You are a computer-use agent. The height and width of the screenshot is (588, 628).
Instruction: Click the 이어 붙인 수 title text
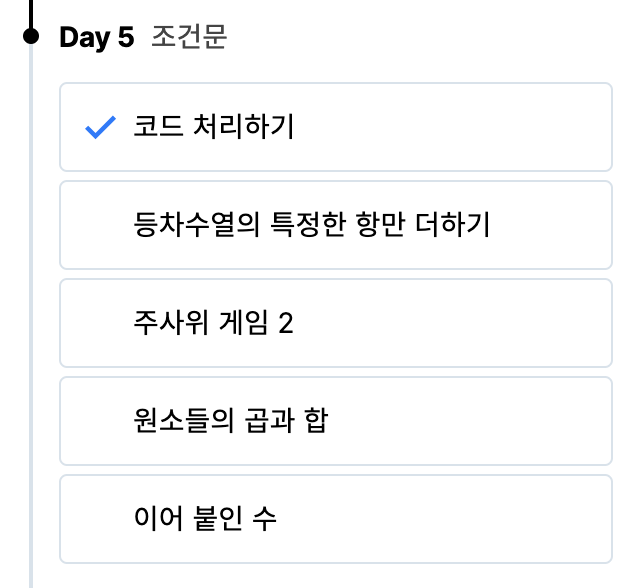point(205,519)
